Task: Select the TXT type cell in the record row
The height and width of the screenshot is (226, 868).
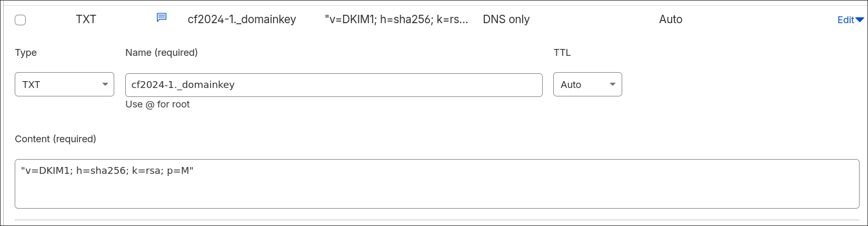Action: [x=86, y=19]
